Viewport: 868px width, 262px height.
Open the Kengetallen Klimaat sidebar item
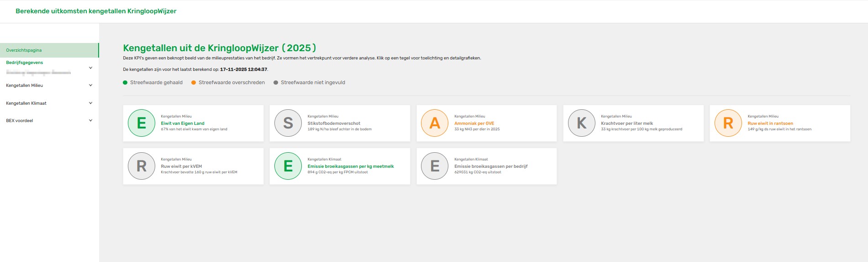pos(26,103)
